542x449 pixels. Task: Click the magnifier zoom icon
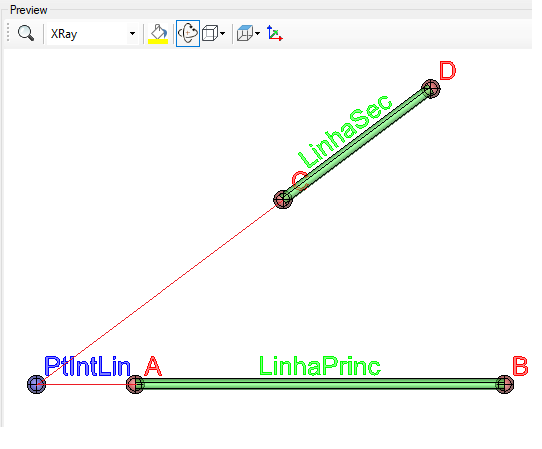pos(26,34)
